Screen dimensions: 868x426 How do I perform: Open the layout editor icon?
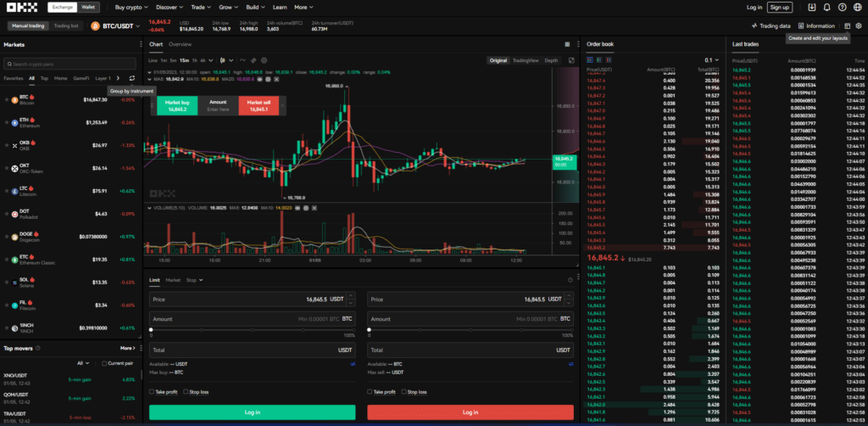[x=848, y=25]
